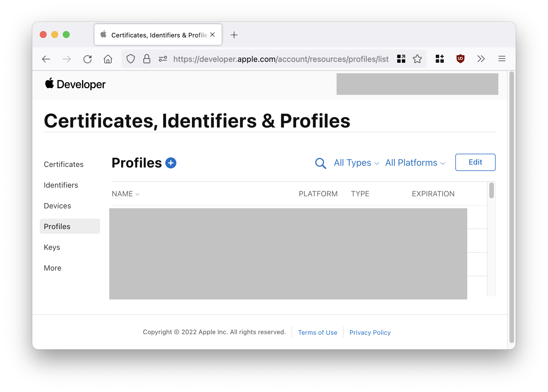
Task: Open Devices in the sidebar
Action: pos(57,206)
